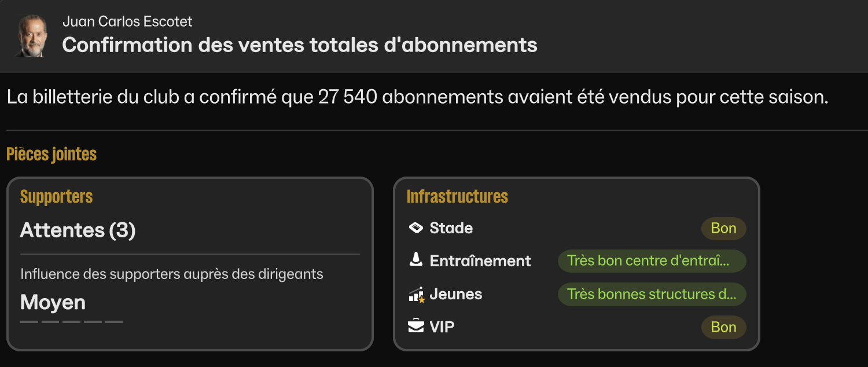Click the 'Très bon centre d'entraî...' badge
The image size is (868, 367).
(x=652, y=260)
